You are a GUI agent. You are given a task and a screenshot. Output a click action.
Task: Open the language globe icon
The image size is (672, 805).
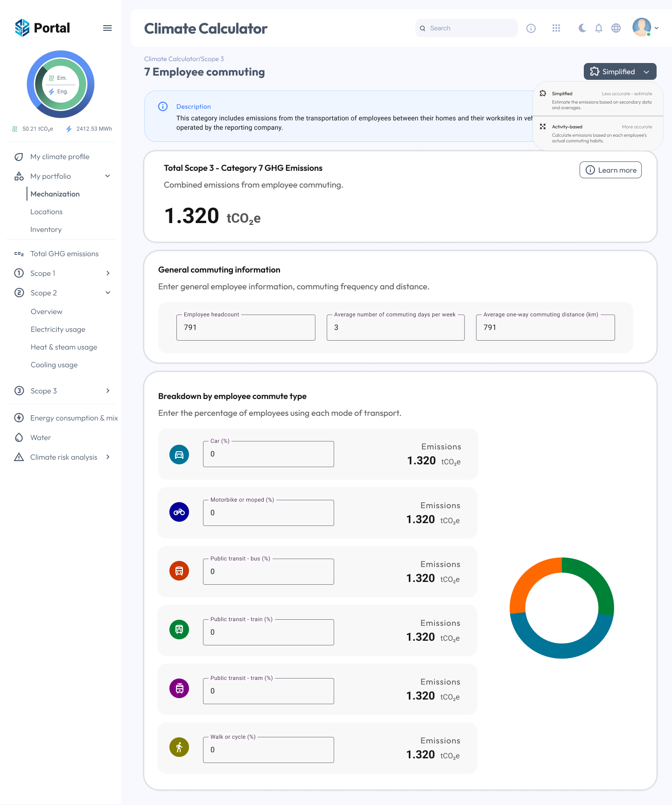click(616, 28)
